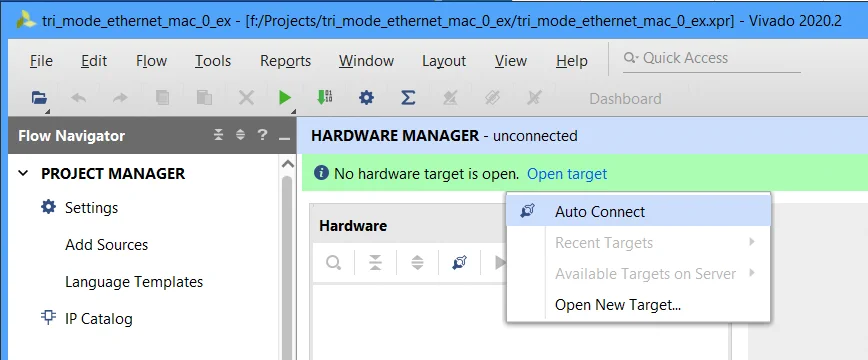Click the Open target link
The height and width of the screenshot is (360, 868).
coord(567,174)
